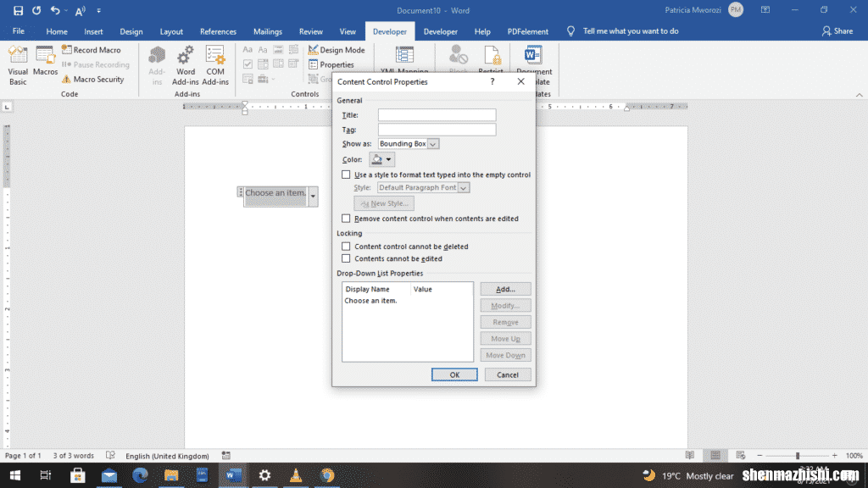
Task: Click the zoom in plus button
Action: click(835, 455)
